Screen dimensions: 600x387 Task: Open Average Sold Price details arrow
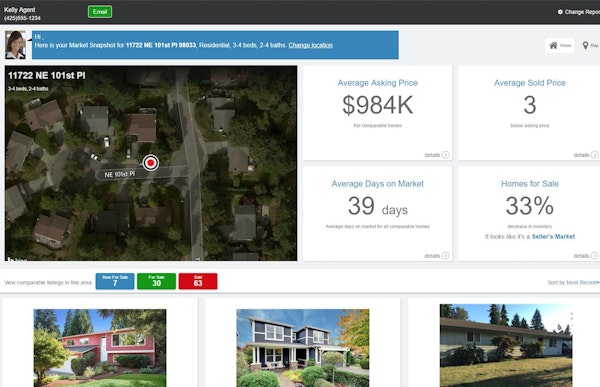click(595, 155)
